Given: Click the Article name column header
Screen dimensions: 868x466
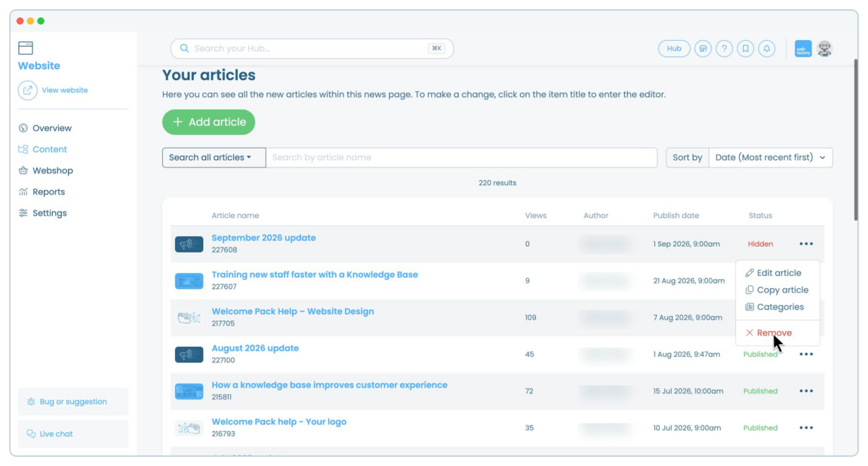Looking at the screenshot, I should 235,216.
